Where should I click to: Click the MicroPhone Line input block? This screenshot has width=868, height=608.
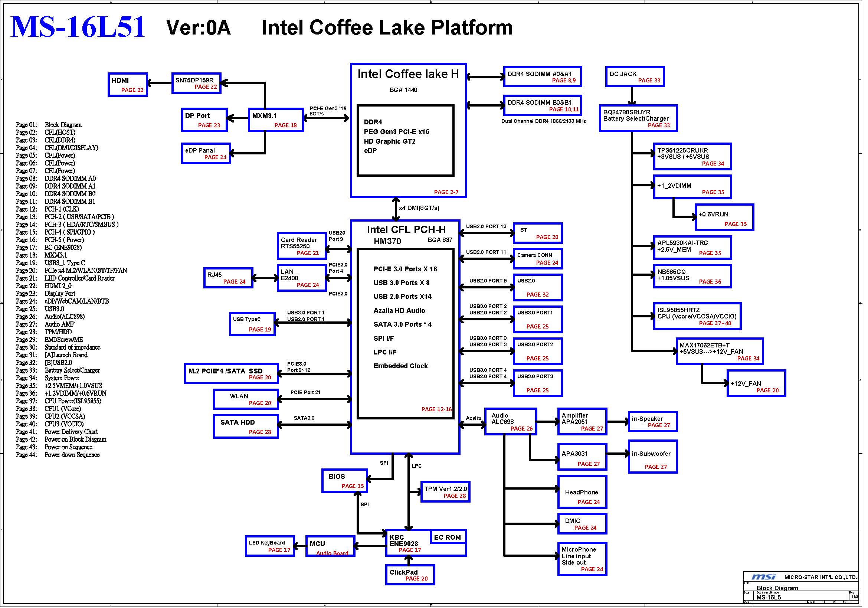pos(582,559)
